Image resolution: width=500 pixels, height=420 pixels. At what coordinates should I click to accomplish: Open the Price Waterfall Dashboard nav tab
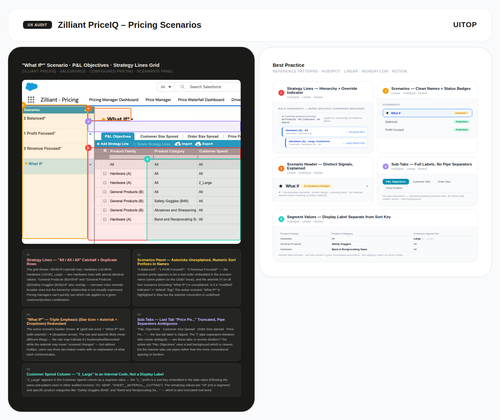tap(201, 100)
